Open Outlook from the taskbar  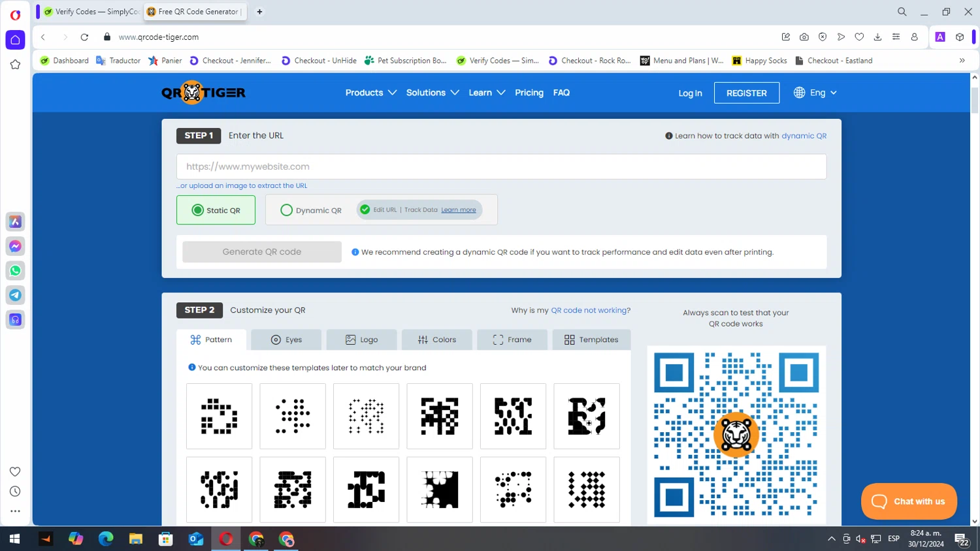coord(196,539)
